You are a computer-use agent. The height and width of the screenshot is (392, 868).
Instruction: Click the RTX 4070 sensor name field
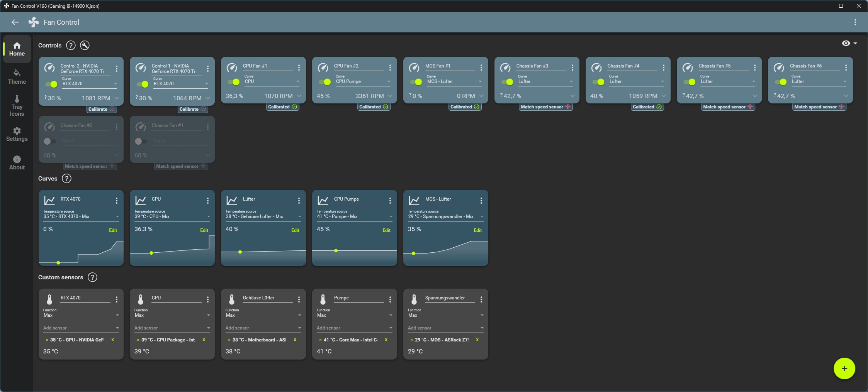click(85, 298)
